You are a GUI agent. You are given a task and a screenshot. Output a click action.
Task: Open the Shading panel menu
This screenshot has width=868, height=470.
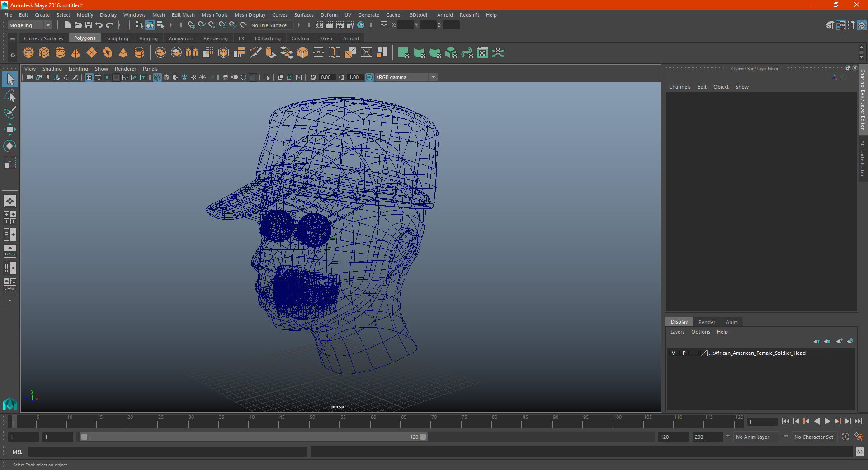(52, 69)
